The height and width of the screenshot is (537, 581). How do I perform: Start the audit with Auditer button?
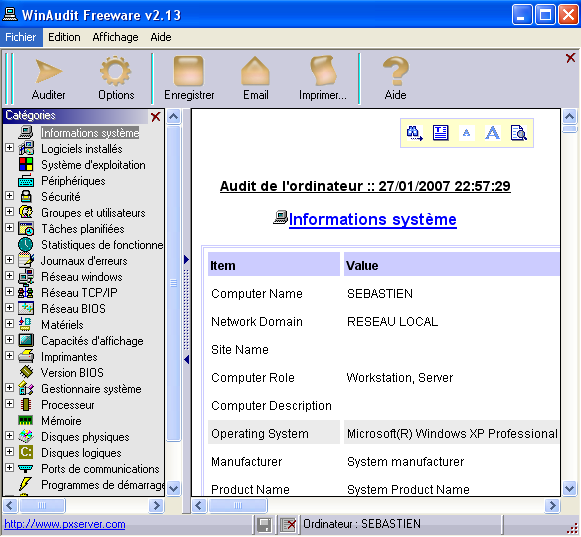(49, 79)
